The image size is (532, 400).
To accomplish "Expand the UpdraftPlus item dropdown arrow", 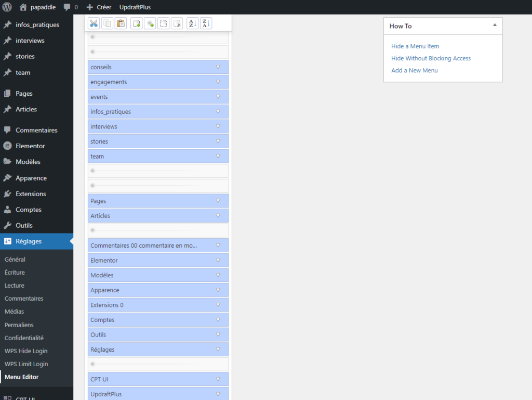I will (x=218, y=394).
